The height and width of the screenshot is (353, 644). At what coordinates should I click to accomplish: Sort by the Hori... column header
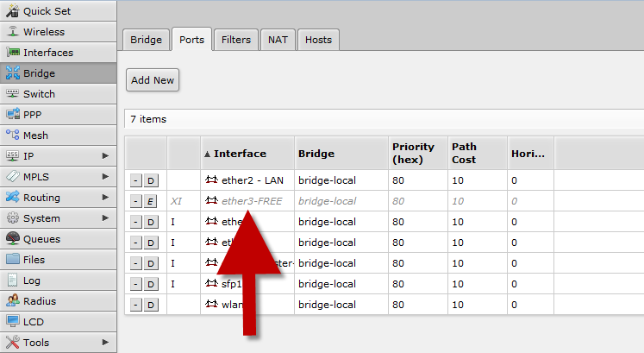point(530,154)
